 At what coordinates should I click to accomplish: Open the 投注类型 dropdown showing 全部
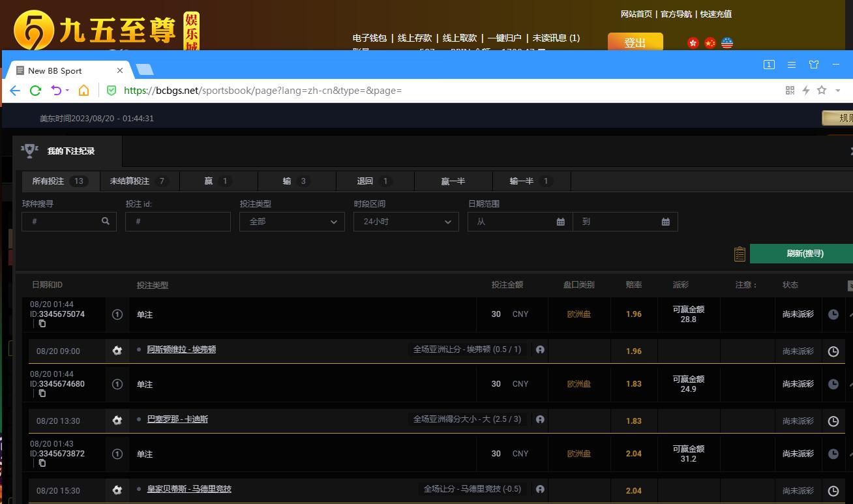coord(292,222)
